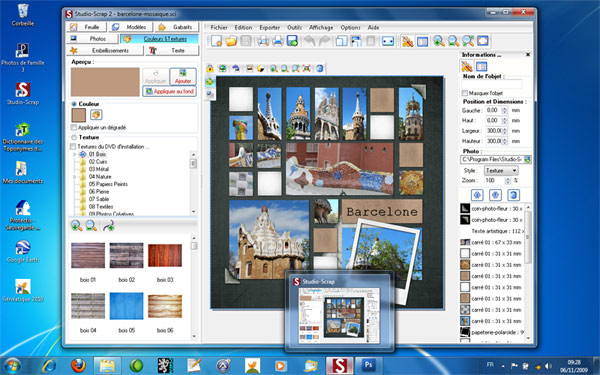Switch to the Embellissements tab

105,51
